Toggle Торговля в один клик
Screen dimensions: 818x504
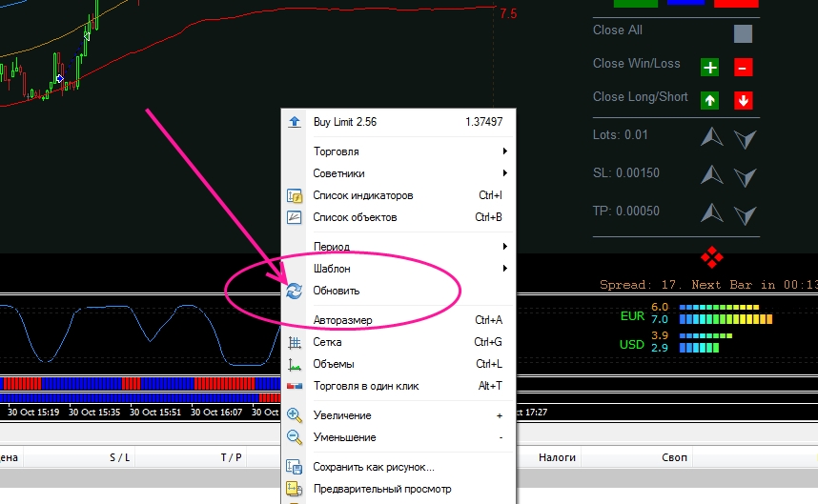click(399, 386)
